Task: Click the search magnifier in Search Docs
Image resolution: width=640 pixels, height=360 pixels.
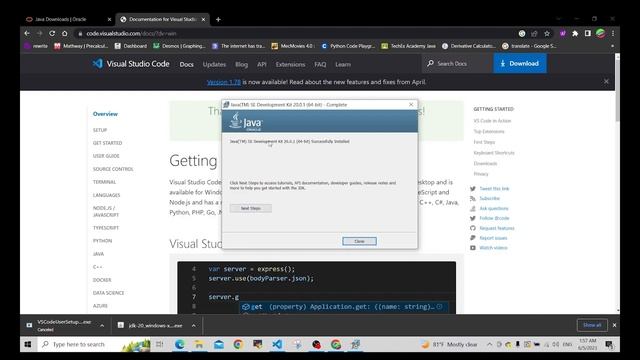Action: (430, 63)
